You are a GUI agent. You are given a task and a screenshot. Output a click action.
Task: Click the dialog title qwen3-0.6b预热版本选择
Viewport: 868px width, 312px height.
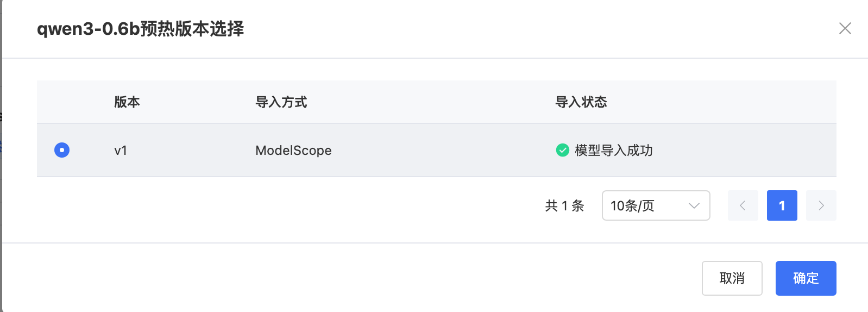[140, 29]
